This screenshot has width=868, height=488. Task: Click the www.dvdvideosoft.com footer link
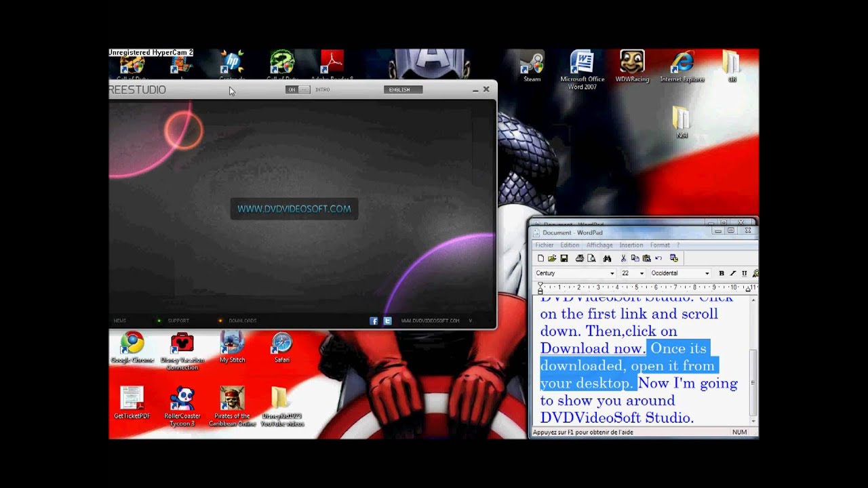pyautogui.click(x=430, y=321)
